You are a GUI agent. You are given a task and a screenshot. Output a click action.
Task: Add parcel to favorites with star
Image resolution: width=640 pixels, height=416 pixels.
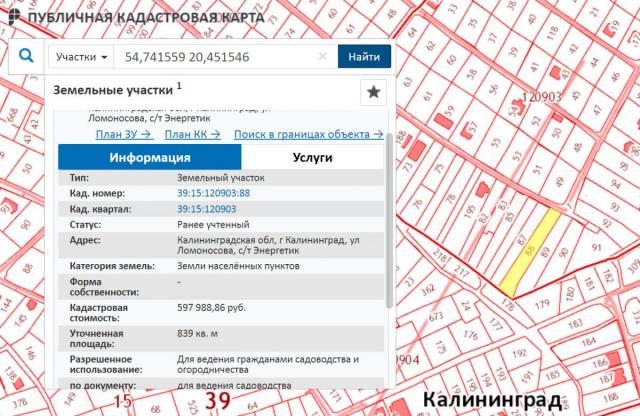pyautogui.click(x=373, y=92)
